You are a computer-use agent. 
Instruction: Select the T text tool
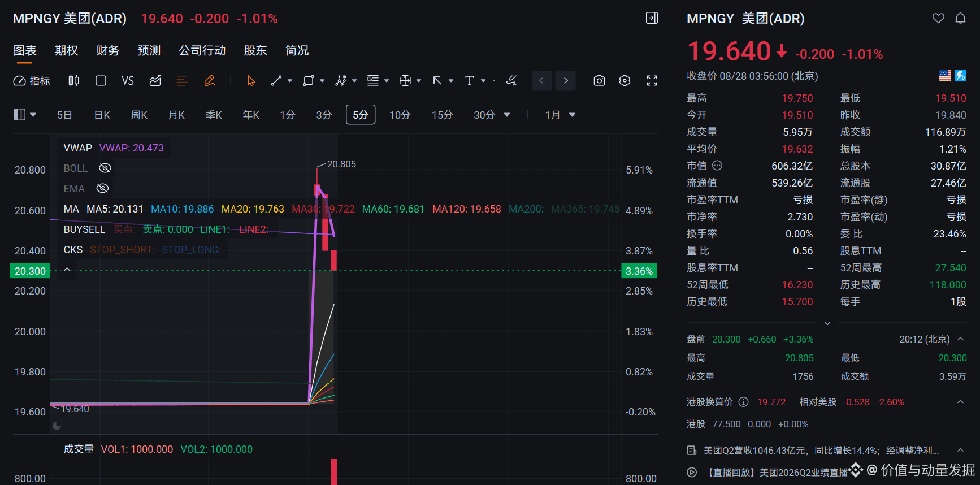(x=470, y=81)
